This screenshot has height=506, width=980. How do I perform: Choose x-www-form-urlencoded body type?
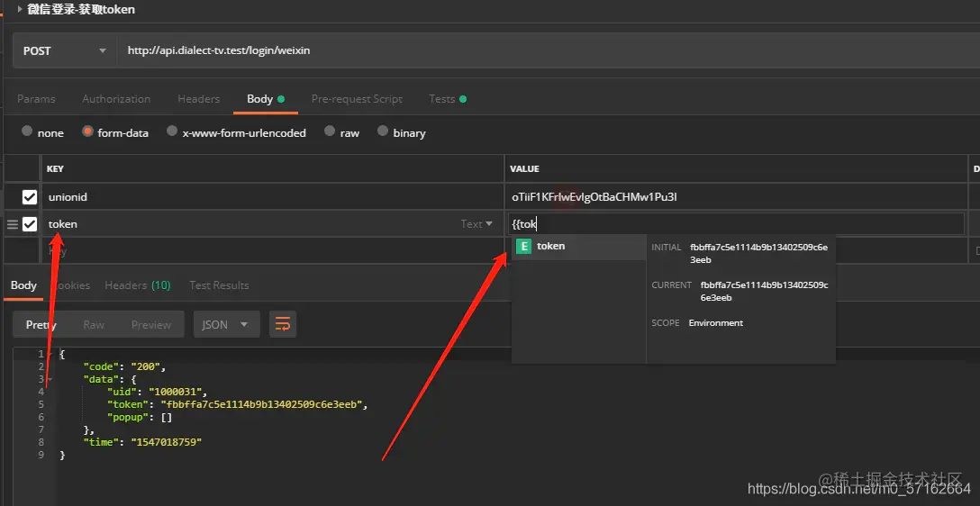coord(172,131)
